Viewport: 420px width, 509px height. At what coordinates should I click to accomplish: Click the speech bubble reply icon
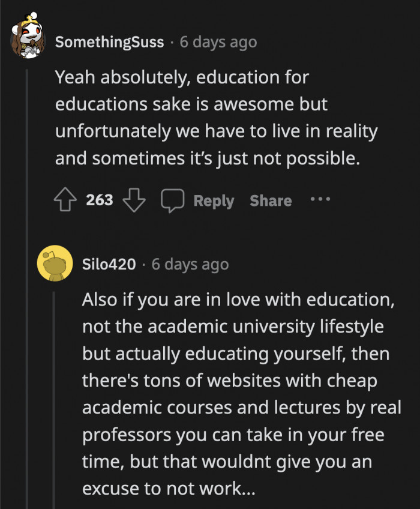(x=172, y=200)
